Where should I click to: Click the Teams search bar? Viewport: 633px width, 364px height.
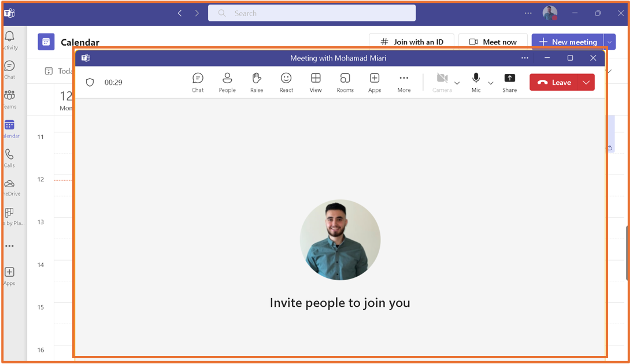click(x=312, y=13)
